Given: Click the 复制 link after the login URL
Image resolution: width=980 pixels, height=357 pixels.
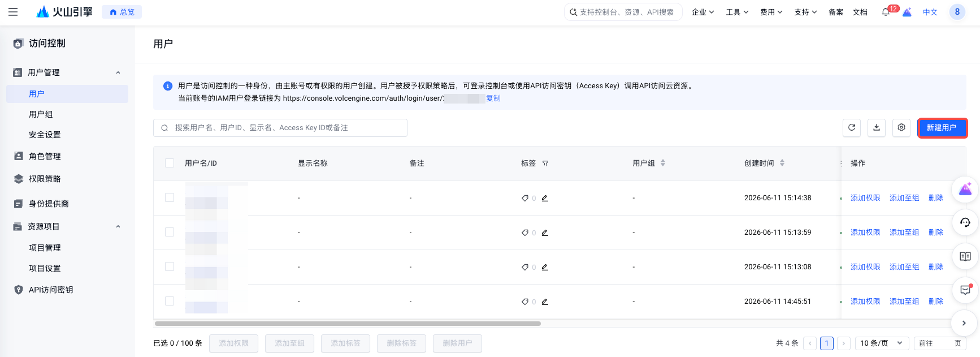Looking at the screenshot, I should pos(493,98).
